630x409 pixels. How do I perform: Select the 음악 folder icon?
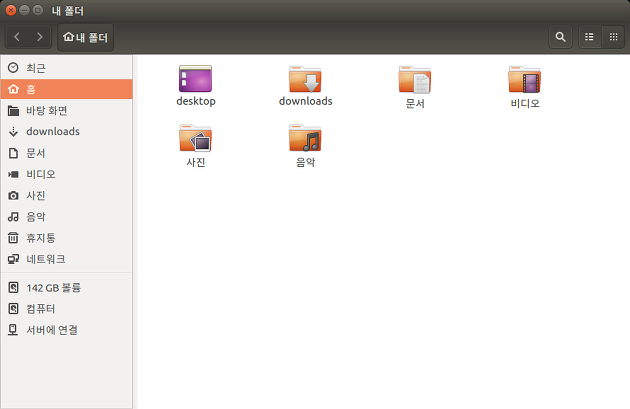tap(305, 138)
